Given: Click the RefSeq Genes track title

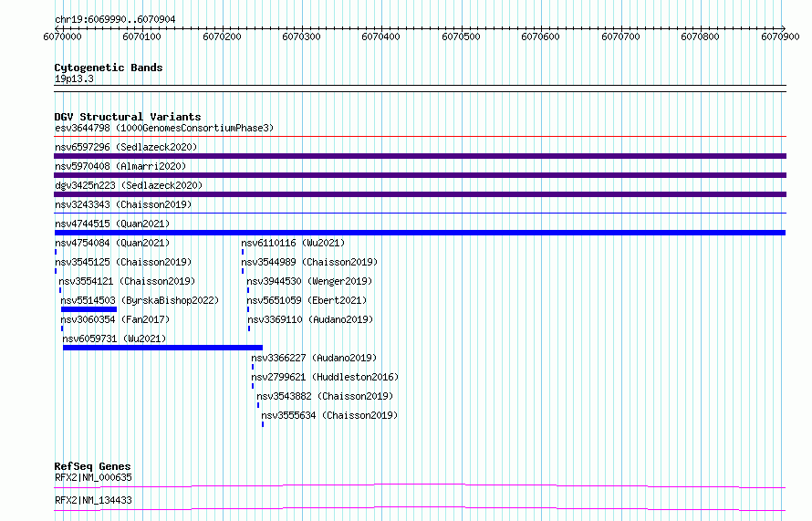Looking at the screenshot, I should (92, 466).
